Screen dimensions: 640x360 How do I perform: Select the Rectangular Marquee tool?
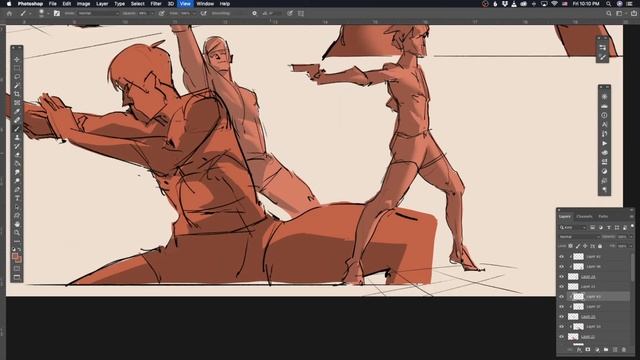[17, 68]
